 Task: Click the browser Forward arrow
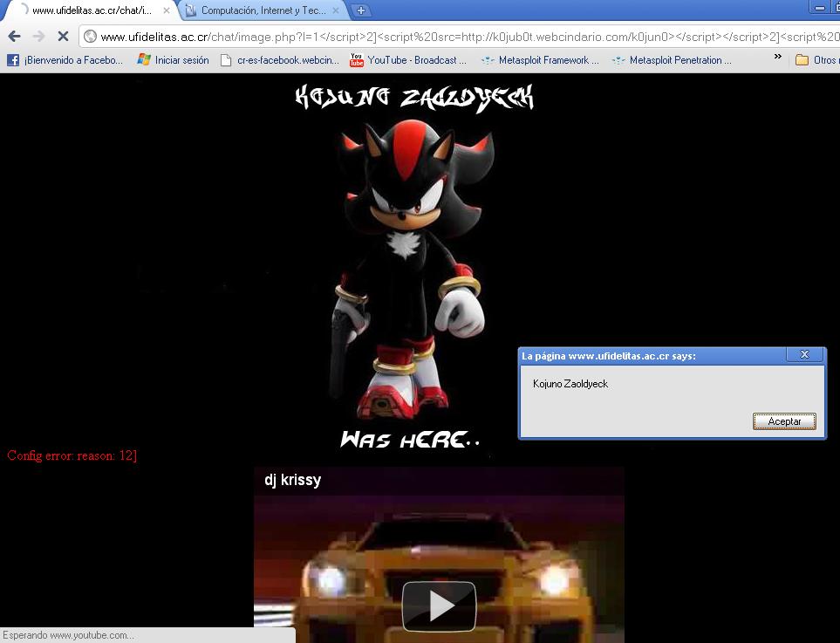click(x=38, y=37)
